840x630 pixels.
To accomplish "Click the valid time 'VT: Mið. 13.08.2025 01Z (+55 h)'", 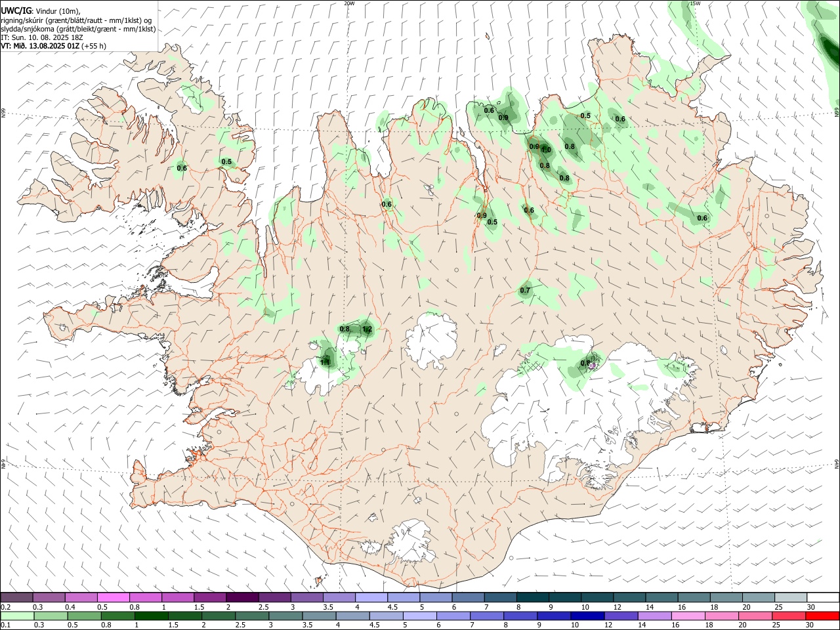I will click(x=53, y=46).
